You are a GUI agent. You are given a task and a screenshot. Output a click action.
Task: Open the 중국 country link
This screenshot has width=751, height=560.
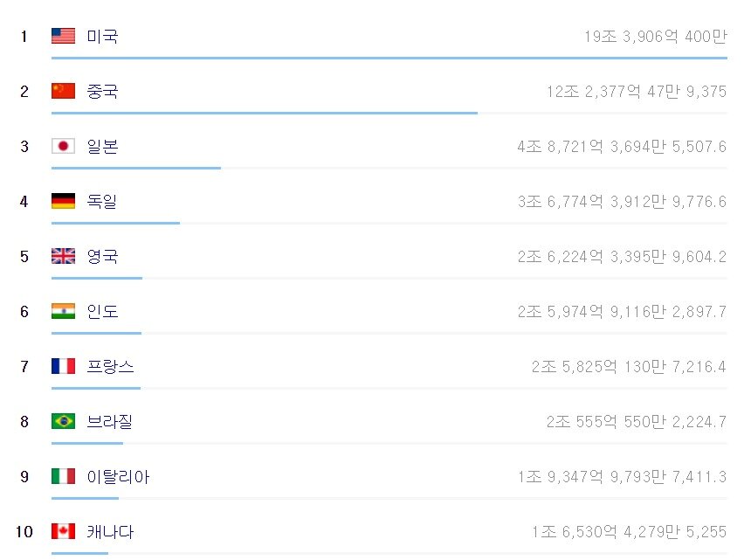(102, 91)
